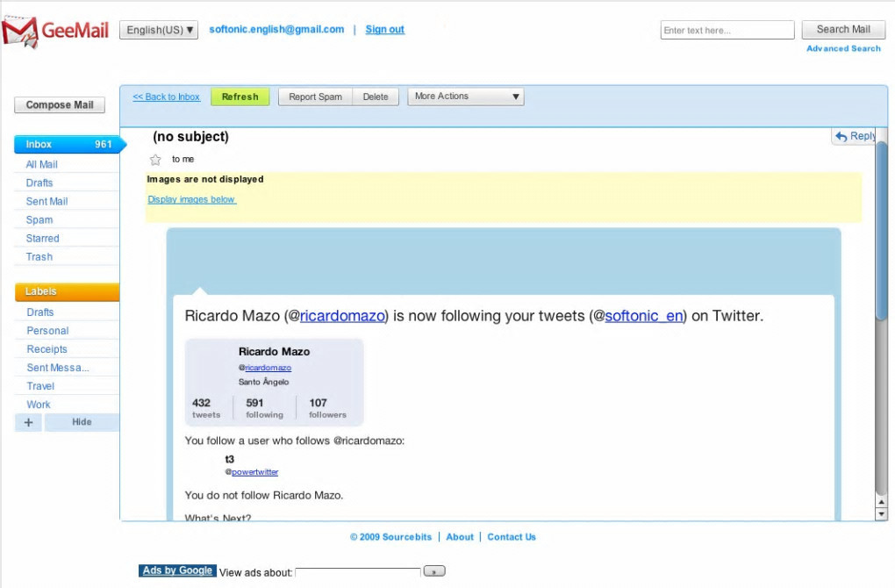Delete the current message
The image size is (895, 588).
(x=376, y=97)
